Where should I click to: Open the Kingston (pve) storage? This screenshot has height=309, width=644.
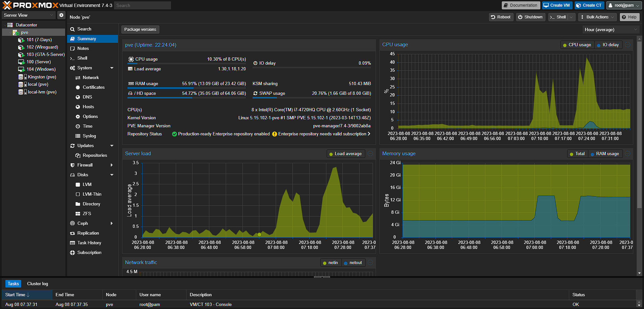click(42, 77)
